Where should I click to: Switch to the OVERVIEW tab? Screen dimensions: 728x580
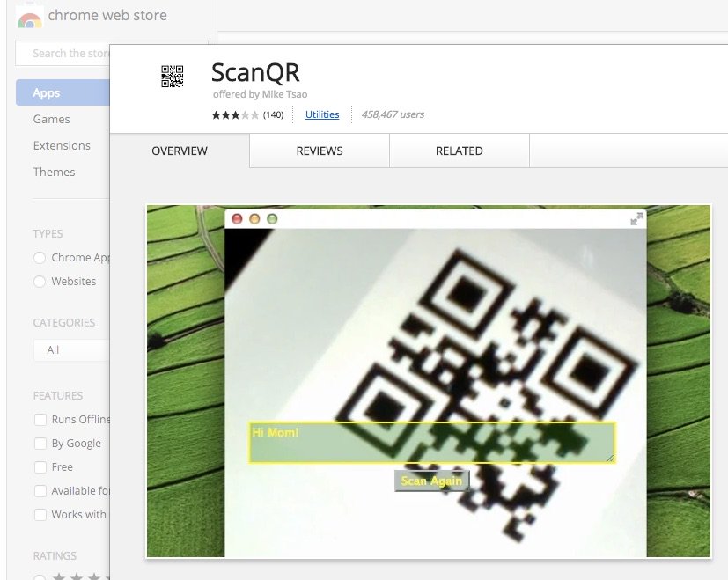(180, 151)
